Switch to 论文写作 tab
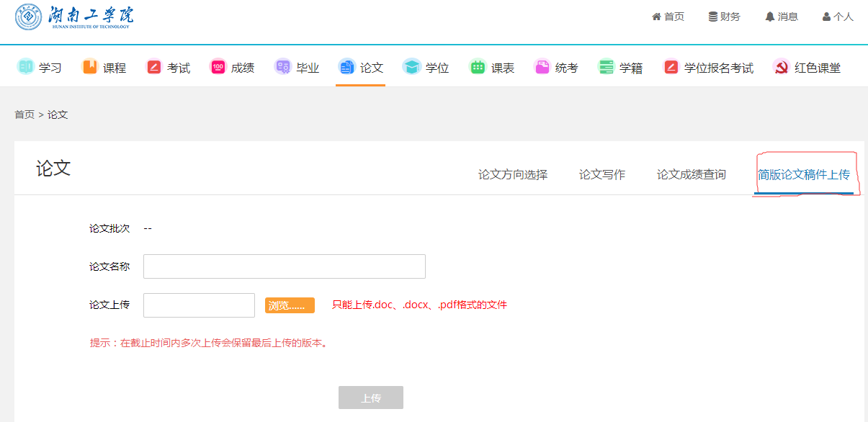 coord(602,175)
